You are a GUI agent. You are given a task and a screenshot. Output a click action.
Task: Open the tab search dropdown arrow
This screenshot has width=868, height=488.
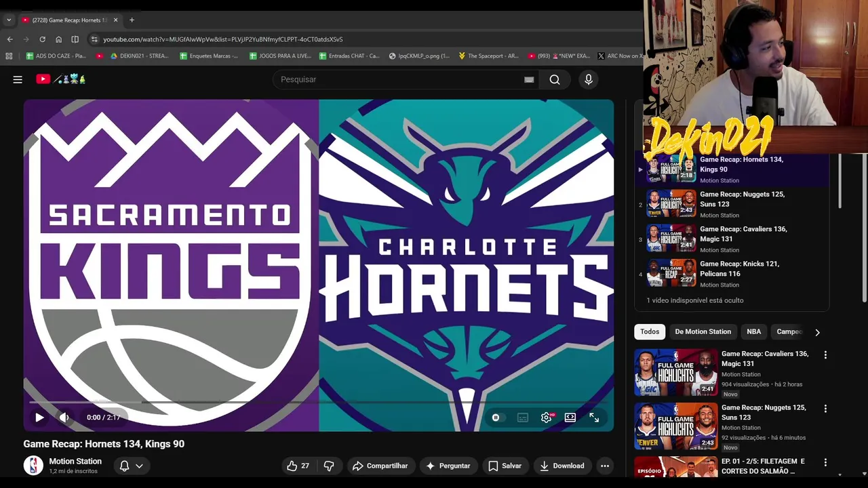(x=9, y=20)
